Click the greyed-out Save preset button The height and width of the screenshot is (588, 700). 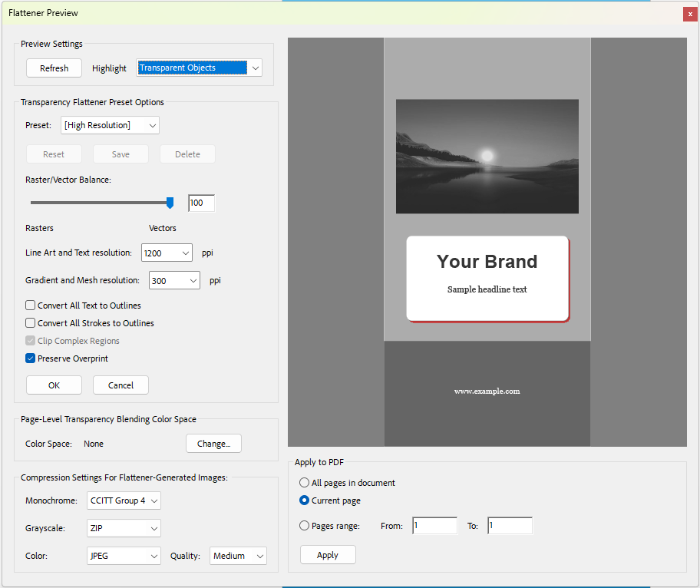point(121,154)
